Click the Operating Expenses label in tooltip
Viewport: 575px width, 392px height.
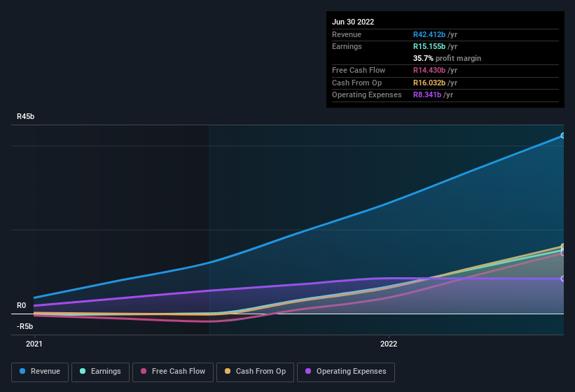tap(367, 95)
